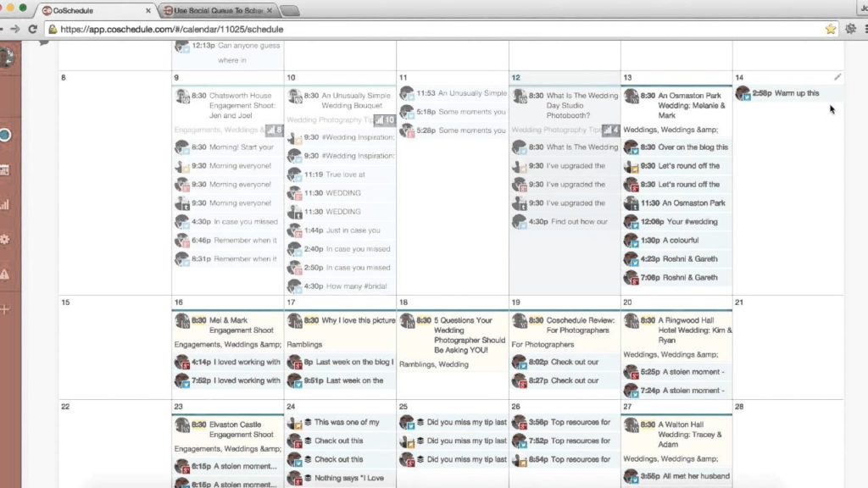
Task: Select '8:30 Morning! Start your' message
Action: click(227, 147)
